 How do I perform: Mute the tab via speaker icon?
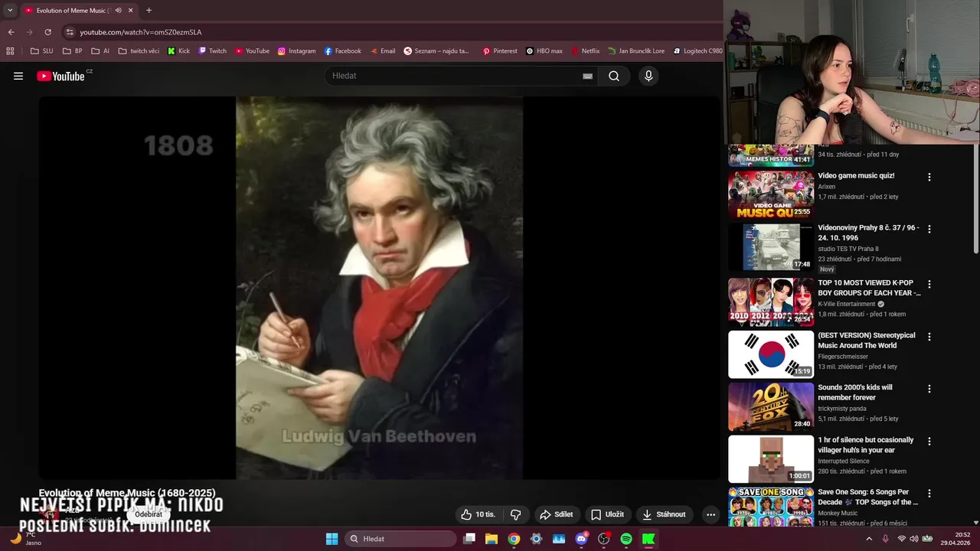point(118,11)
